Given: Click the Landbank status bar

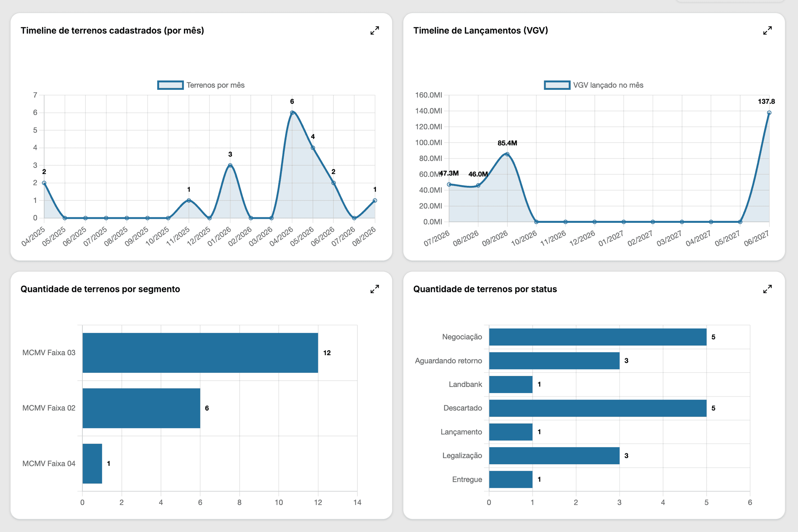Looking at the screenshot, I should (511, 384).
